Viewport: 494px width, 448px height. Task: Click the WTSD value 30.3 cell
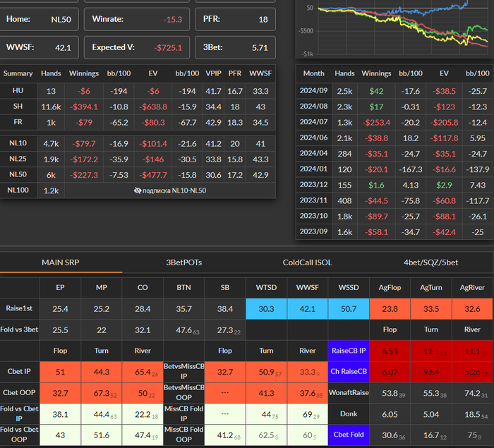point(266,309)
